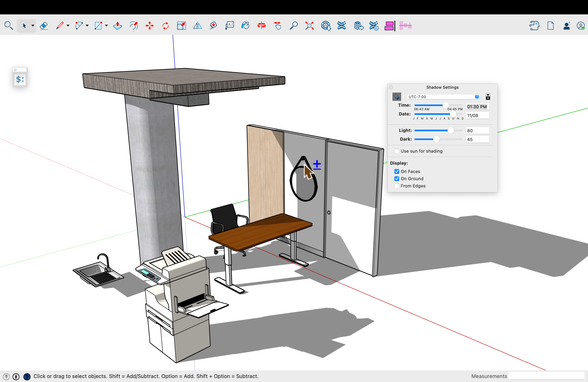Enable Use sun for shading
588x382 pixels.
(x=397, y=151)
